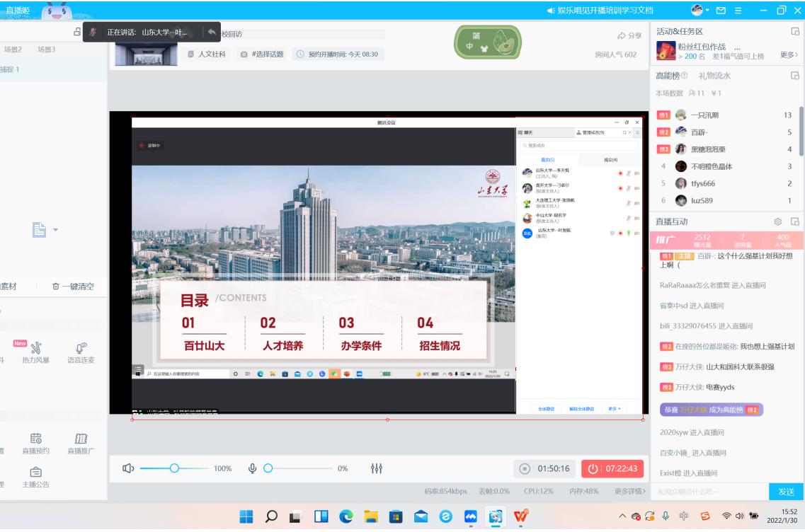Click 一键清空 to clear sources
The image size is (805, 532).
73,287
